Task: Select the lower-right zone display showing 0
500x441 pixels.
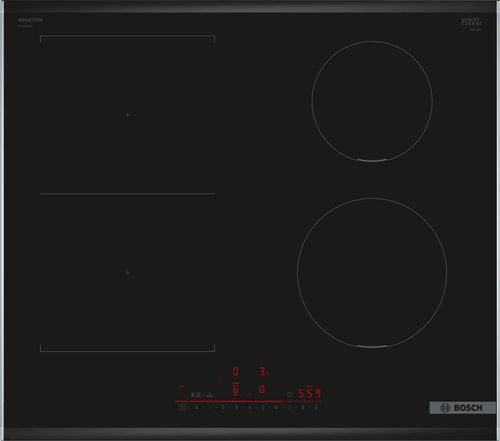Action: click(262, 389)
